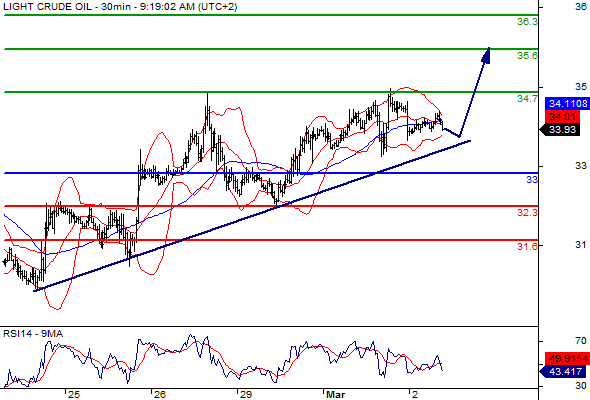Screen dimensions: 590x400
Task: Select the red 31.6 support label
Action: pyautogui.click(x=527, y=246)
